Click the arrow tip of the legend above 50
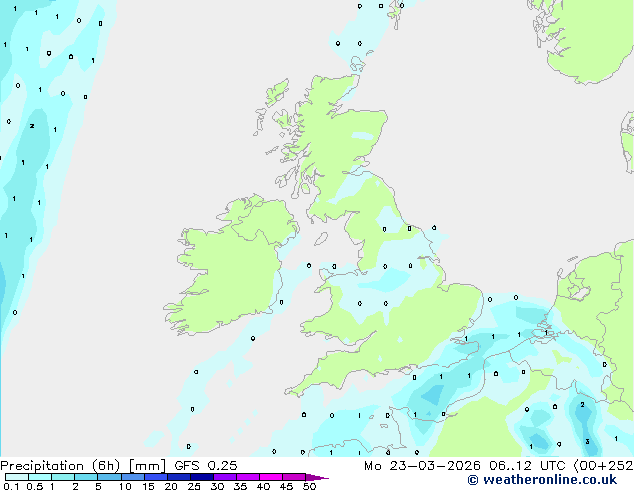 317,477
